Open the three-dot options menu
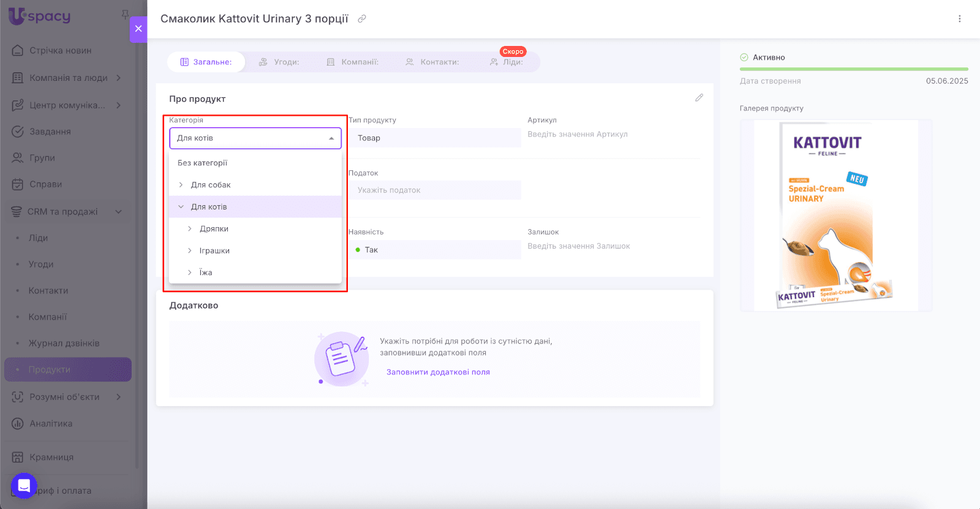The height and width of the screenshot is (509, 980). 959,19
